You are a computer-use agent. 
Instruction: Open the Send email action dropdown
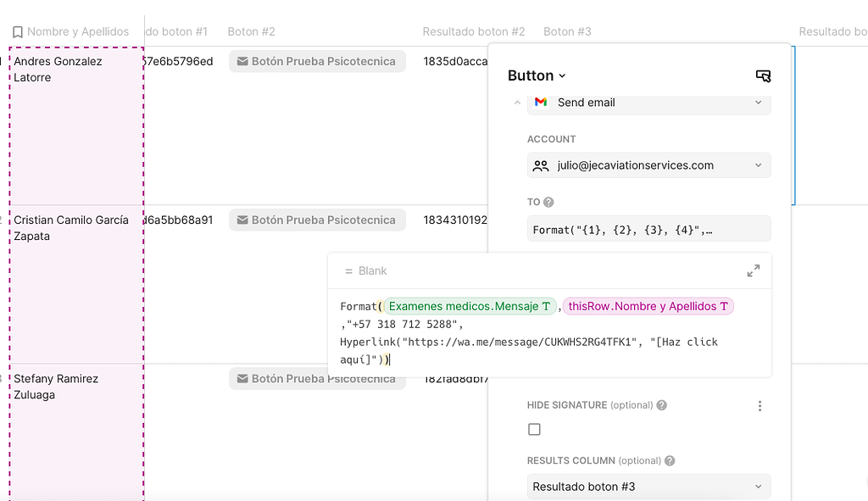point(758,103)
